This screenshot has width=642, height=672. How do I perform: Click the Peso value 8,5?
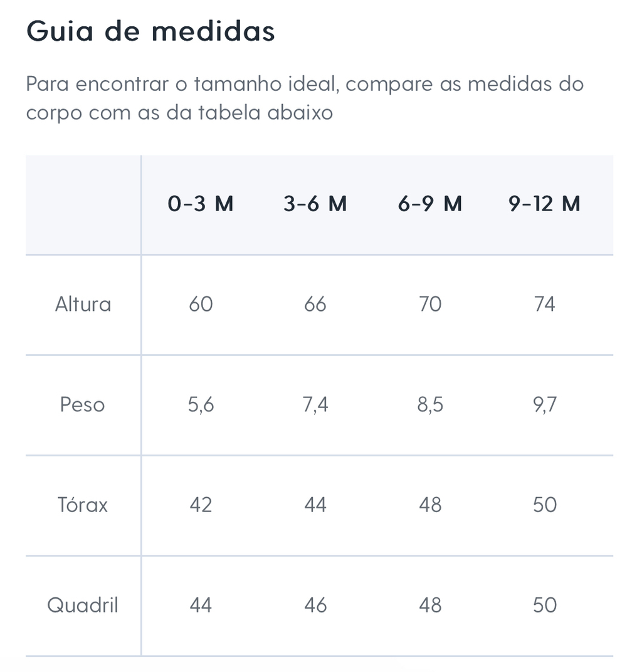[430, 404]
